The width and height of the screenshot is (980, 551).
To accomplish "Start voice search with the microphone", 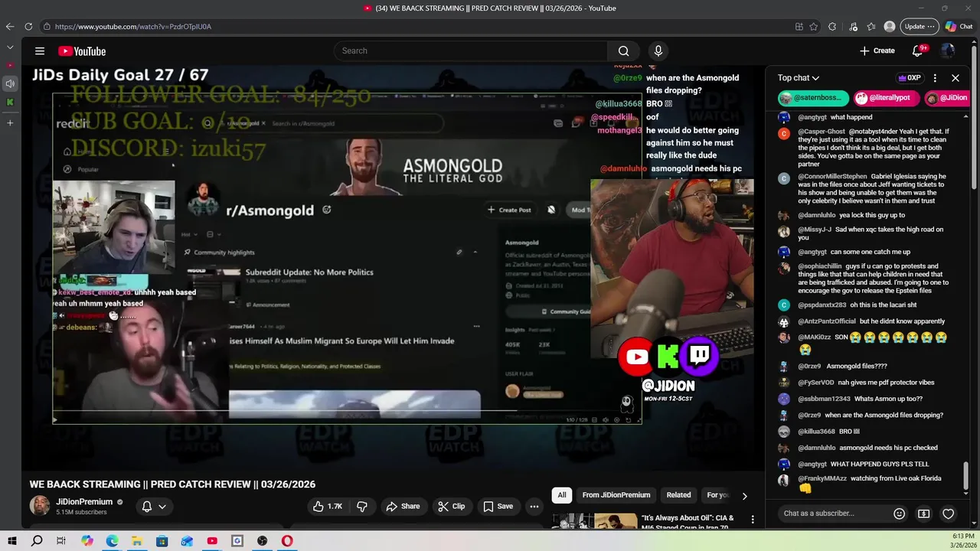I will pos(658,51).
